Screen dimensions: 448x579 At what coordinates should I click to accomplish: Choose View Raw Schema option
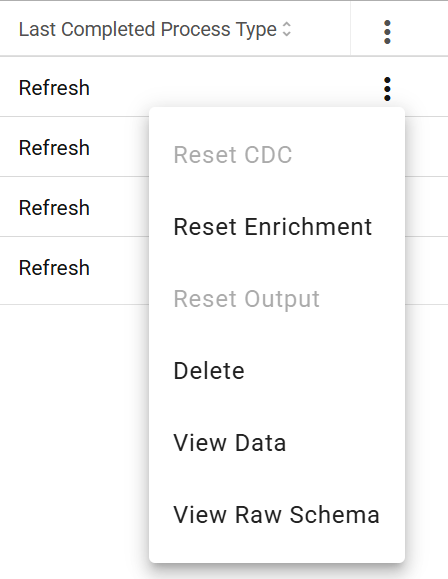point(277,514)
